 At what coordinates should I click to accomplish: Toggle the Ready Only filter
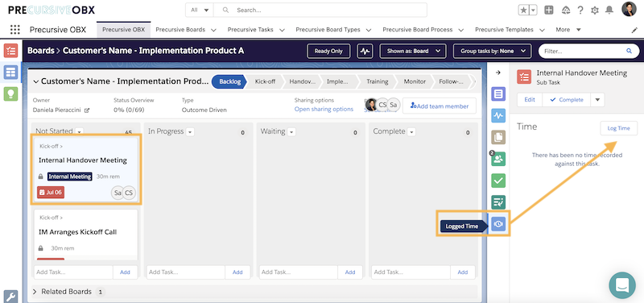pyautogui.click(x=328, y=51)
